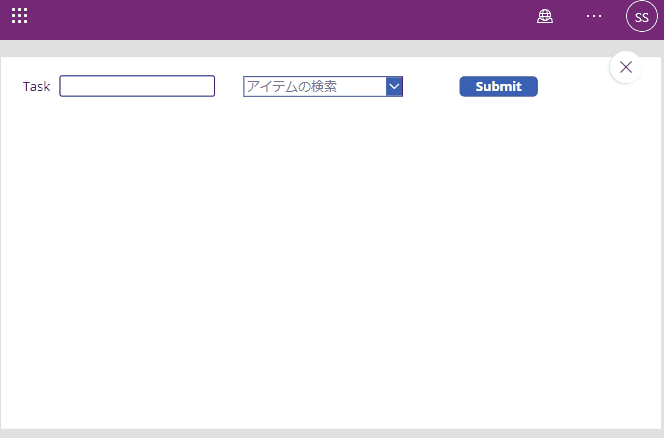Open the SS account avatar menu
Image resolution: width=664 pixels, height=438 pixels.
click(x=641, y=17)
